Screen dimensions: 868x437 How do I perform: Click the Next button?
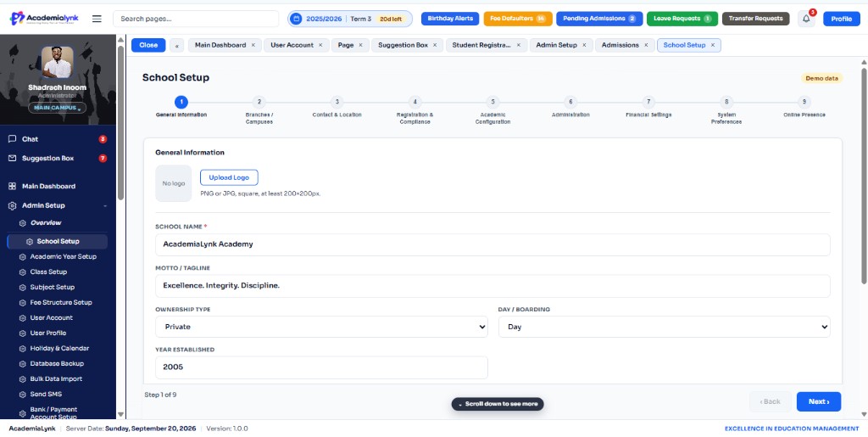(x=819, y=401)
